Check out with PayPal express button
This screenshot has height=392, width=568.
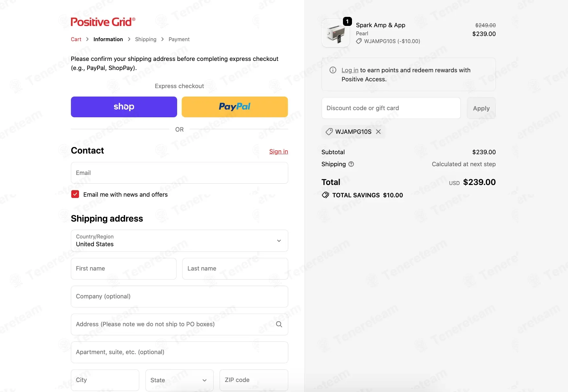pyautogui.click(x=235, y=107)
